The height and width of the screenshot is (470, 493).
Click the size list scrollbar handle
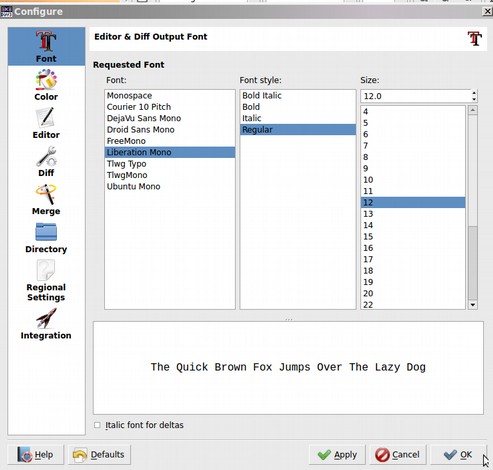[x=473, y=263]
